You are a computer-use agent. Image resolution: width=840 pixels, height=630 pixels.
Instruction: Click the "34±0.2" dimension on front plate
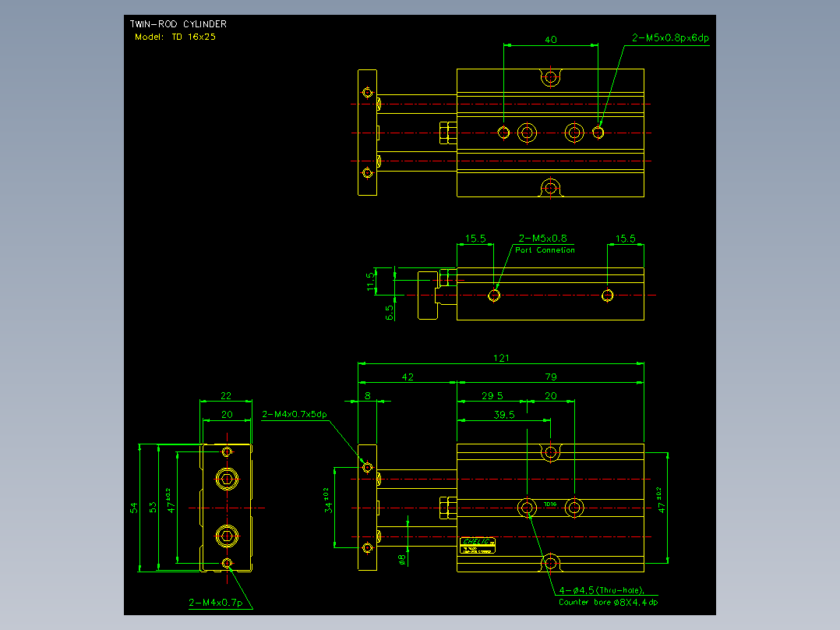pos(328,501)
